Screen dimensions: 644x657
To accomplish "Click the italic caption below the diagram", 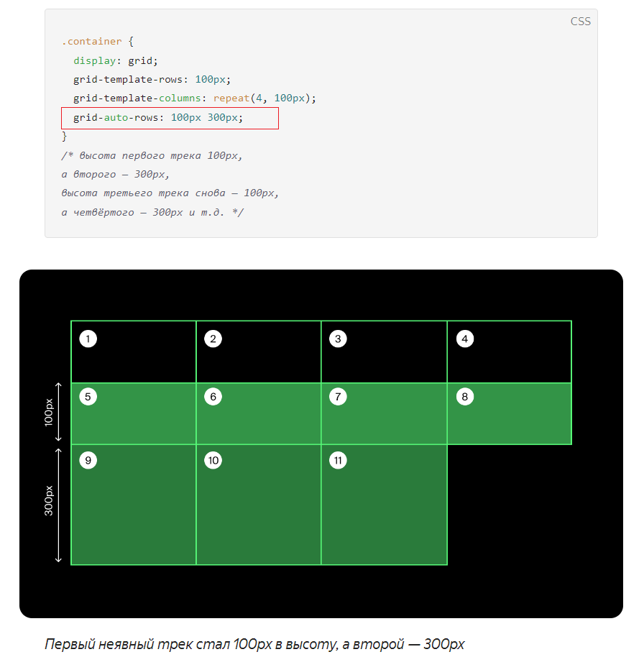I will point(254,644).
